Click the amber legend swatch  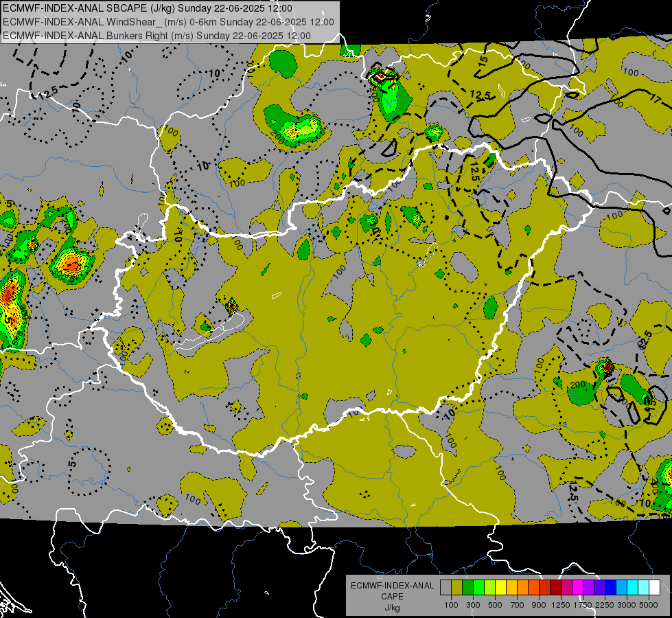pos(511,587)
